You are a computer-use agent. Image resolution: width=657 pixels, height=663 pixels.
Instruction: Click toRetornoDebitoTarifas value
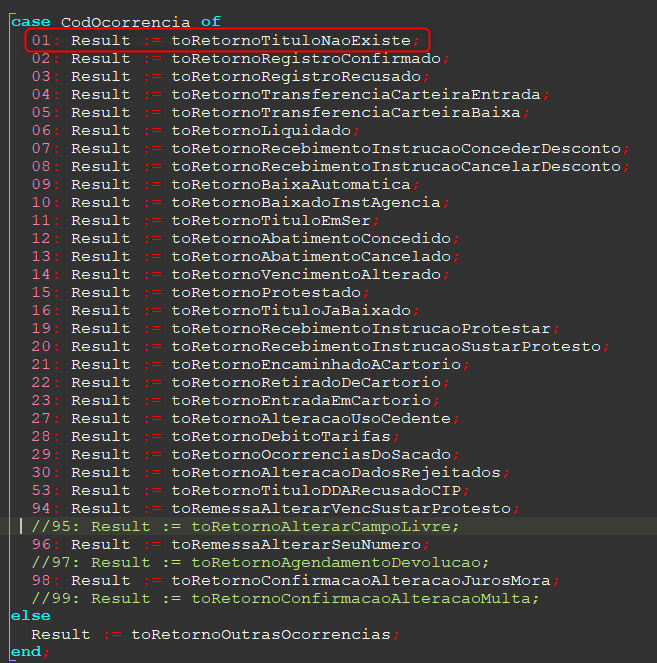(x=281, y=436)
